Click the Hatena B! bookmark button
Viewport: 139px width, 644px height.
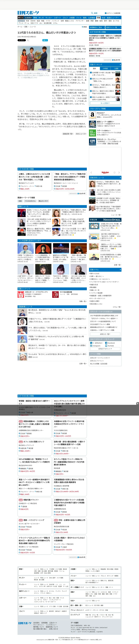[x=45, y=40]
